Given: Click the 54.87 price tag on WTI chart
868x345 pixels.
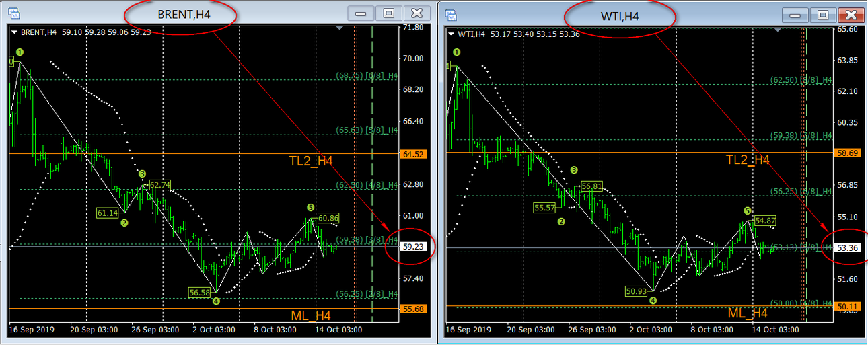Looking at the screenshot, I should 766,220.
